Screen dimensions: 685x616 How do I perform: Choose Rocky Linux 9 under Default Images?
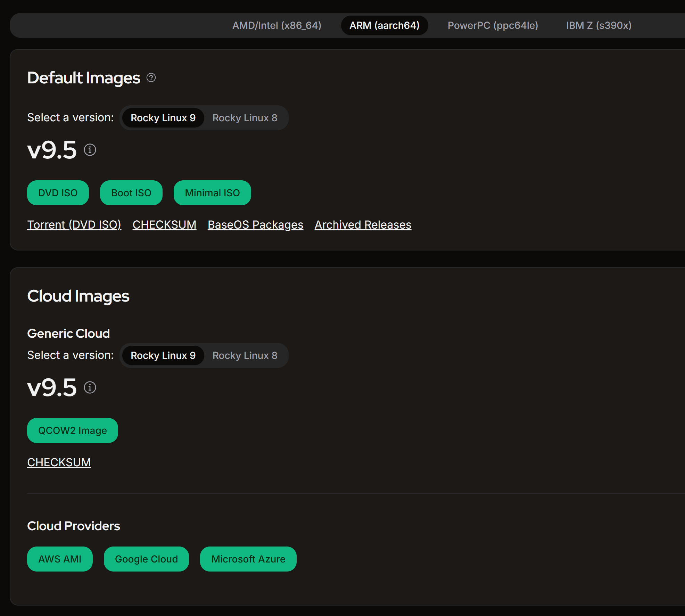pos(163,118)
